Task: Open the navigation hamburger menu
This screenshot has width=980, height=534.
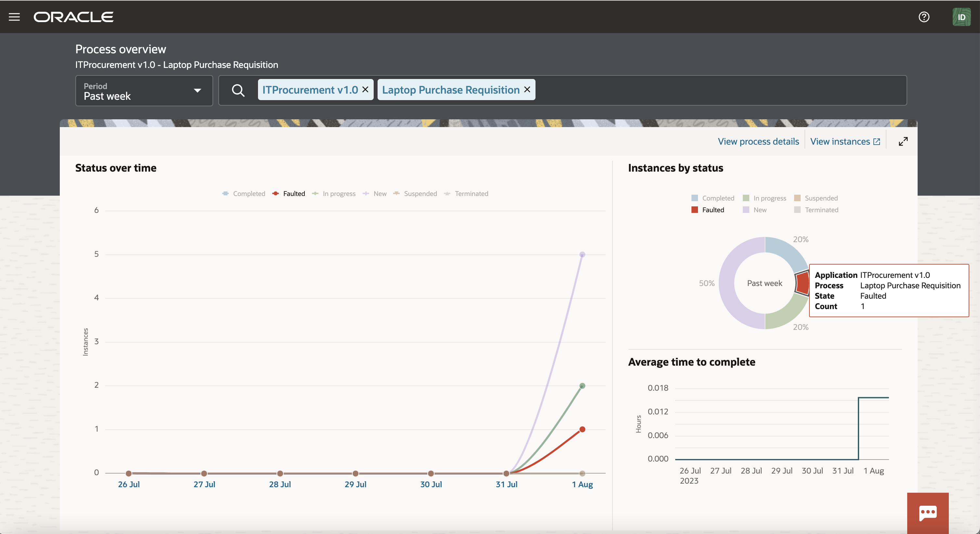Action: pos(14,16)
